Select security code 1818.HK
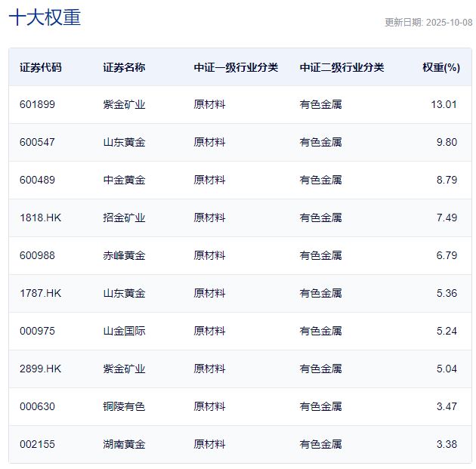Viewport: 476px width, 469px height. (x=40, y=218)
